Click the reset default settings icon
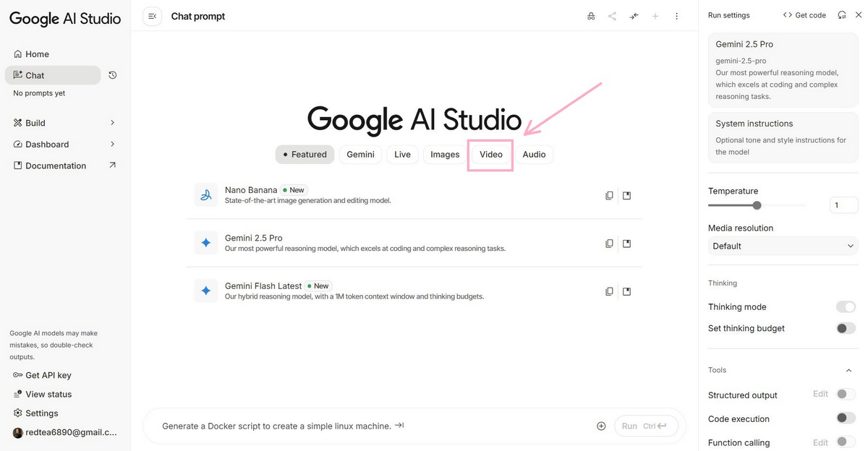Screen dimensions: 868x451 pos(841,15)
